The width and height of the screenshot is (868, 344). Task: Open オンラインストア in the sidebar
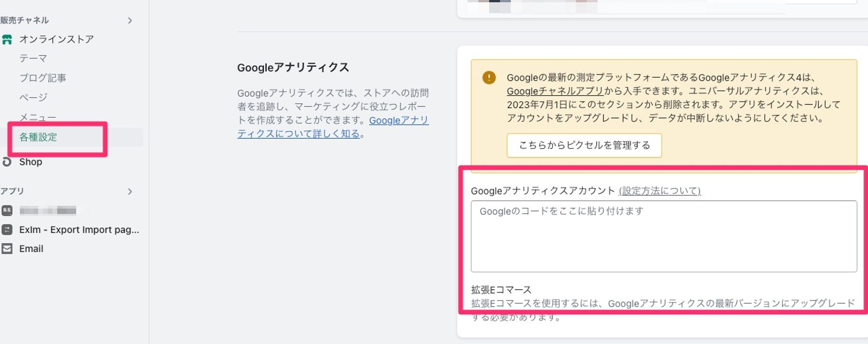pyautogui.click(x=56, y=40)
